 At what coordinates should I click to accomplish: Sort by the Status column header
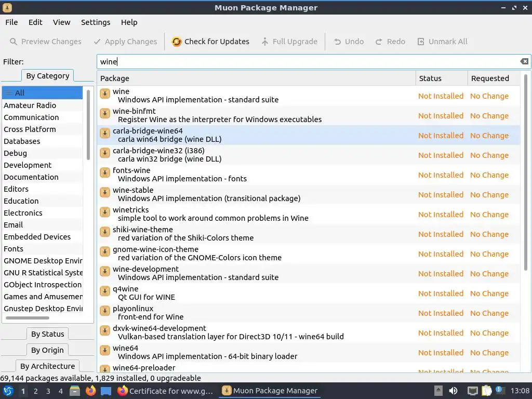pyautogui.click(x=442, y=78)
